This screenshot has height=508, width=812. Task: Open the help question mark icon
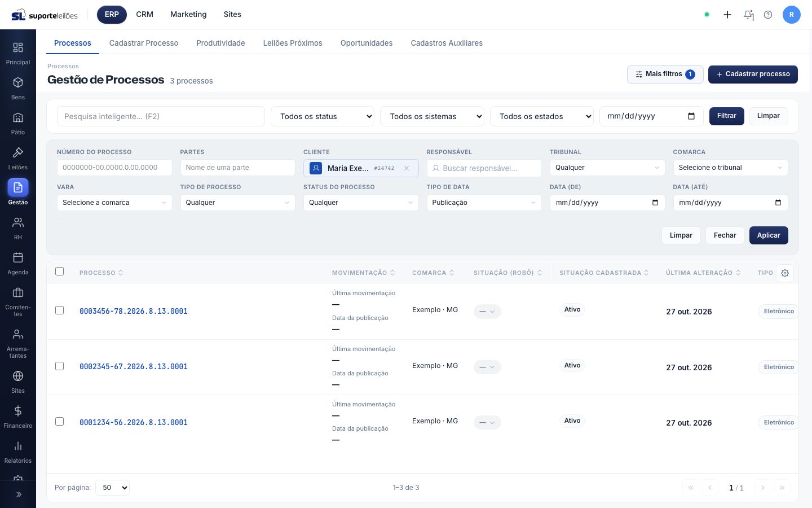[x=768, y=15]
